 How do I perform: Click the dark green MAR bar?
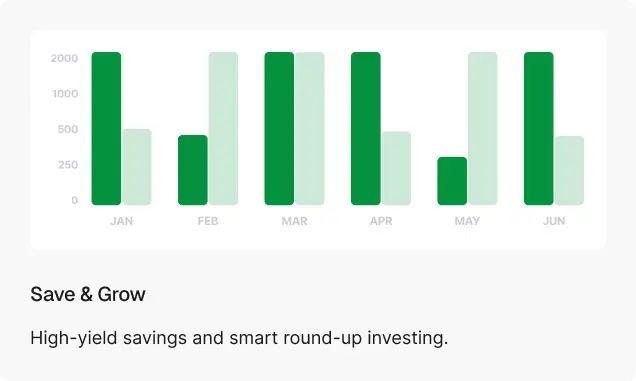pos(279,128)
